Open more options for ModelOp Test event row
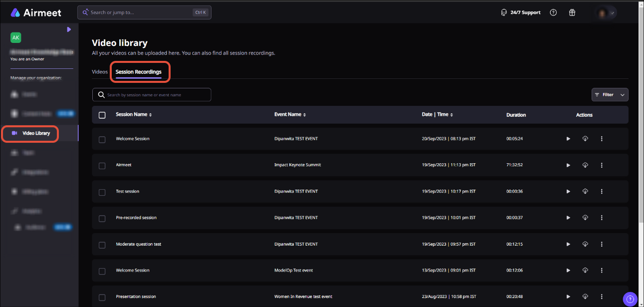 coord(602,271)
